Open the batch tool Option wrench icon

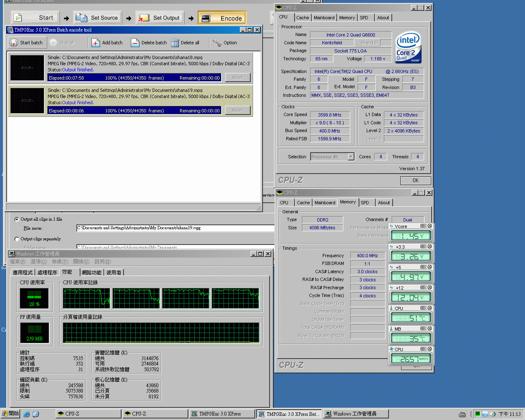click(217, 43)
